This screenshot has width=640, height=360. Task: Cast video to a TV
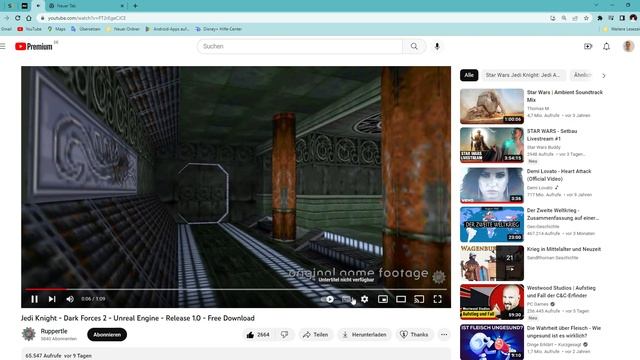[419, 299]
